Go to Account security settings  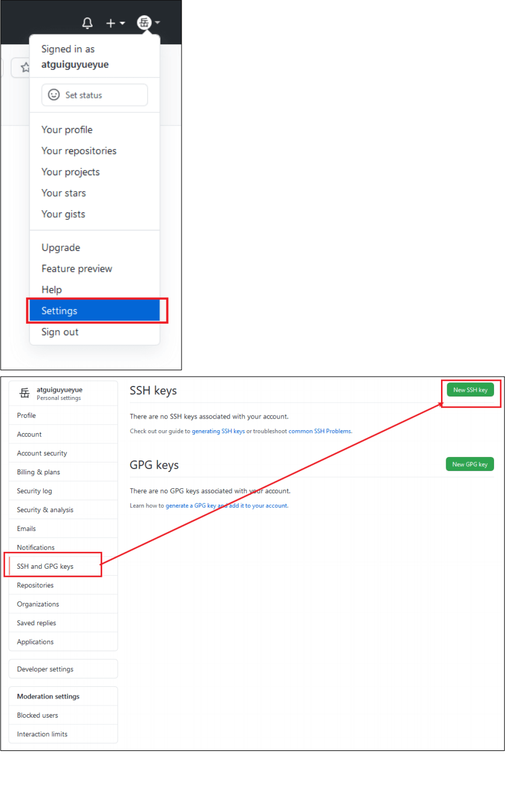coord(63,453)
